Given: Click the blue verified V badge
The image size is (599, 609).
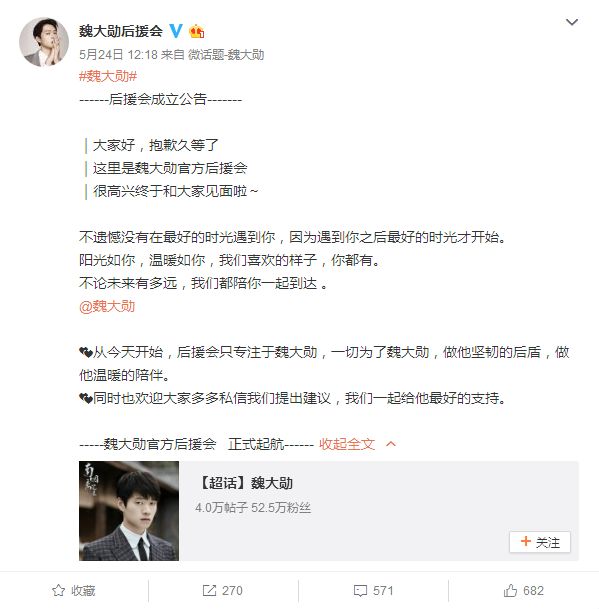Looking at the screenshot, I should (x=176, y=31).
